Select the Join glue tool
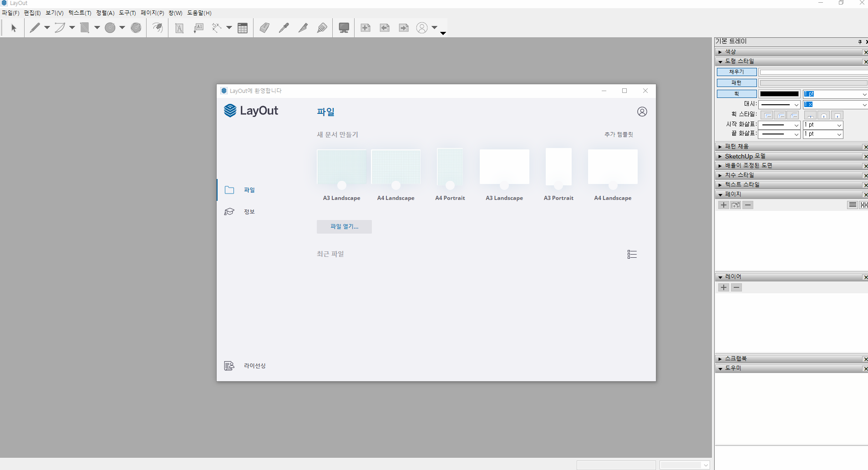Screen dimensions: 868x470 point(322,28)
